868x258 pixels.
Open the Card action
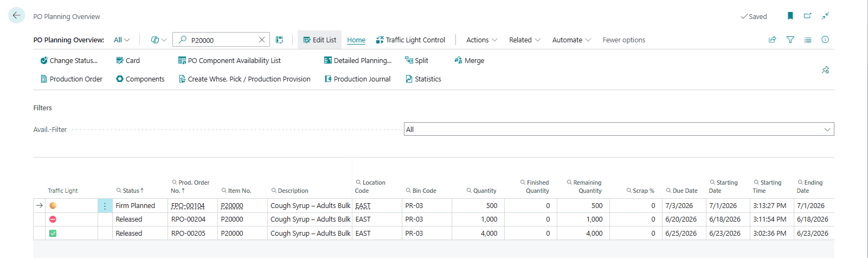click(x=128, y=60)
